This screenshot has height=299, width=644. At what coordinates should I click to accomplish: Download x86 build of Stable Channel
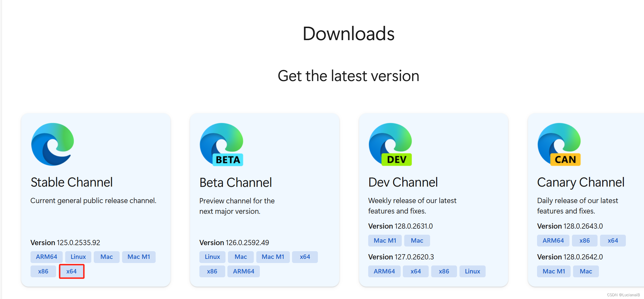(x=43, y=271)
